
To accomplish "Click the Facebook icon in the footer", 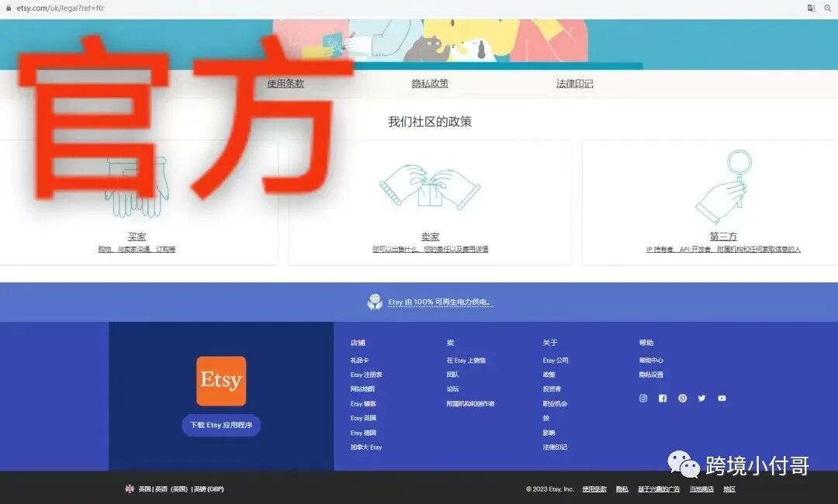I will coord(662,398).
